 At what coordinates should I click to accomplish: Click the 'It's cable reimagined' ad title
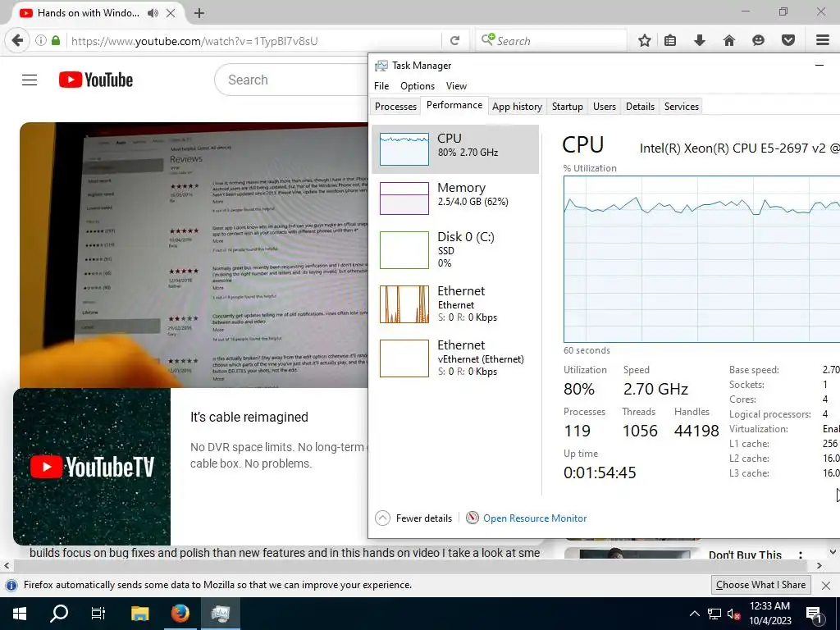(249, 418)
